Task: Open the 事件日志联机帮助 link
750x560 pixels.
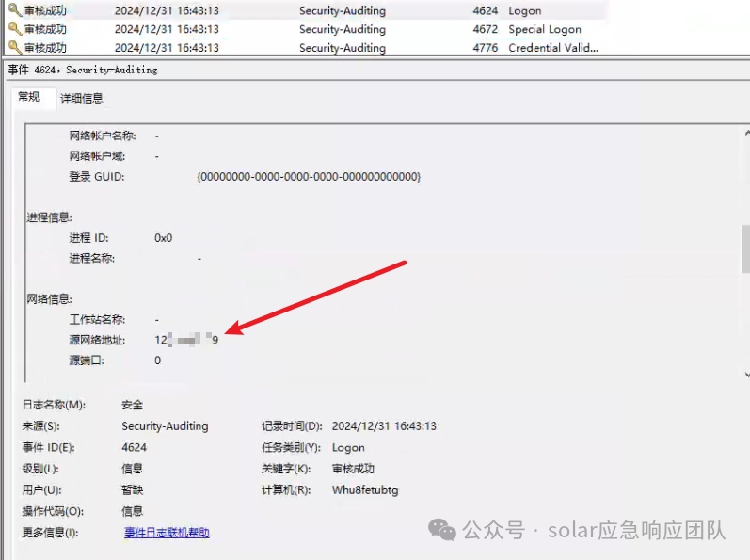Action: pyautogui.click(x=167, y=533)
